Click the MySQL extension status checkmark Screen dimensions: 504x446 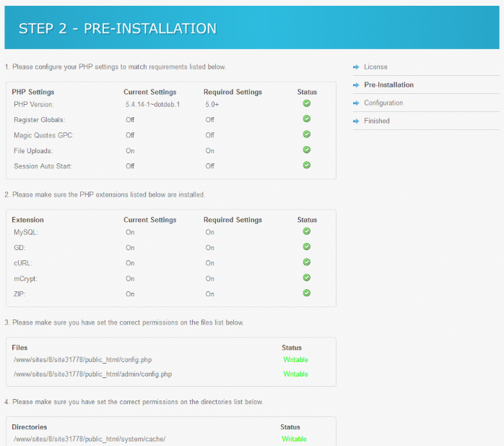coord(307,231)
